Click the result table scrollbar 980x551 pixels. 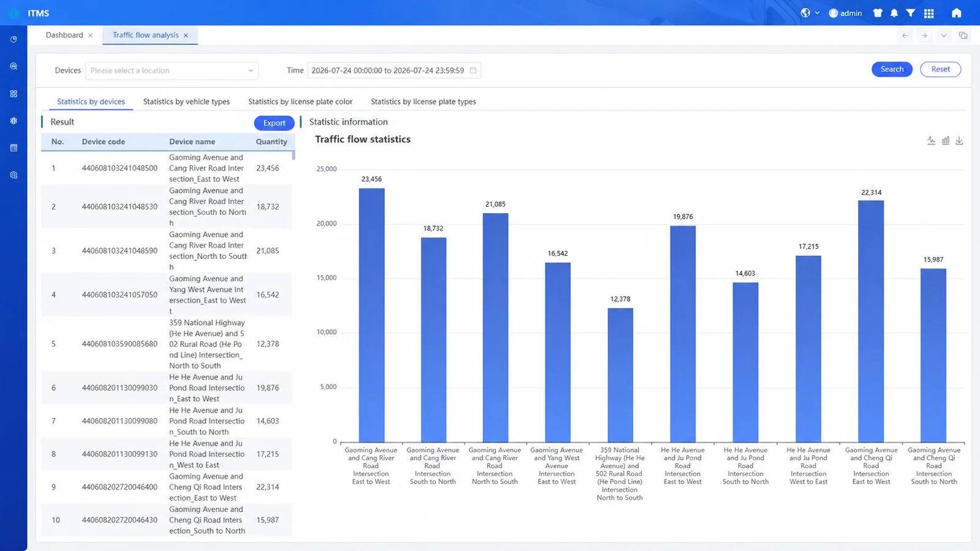(293, 156)
